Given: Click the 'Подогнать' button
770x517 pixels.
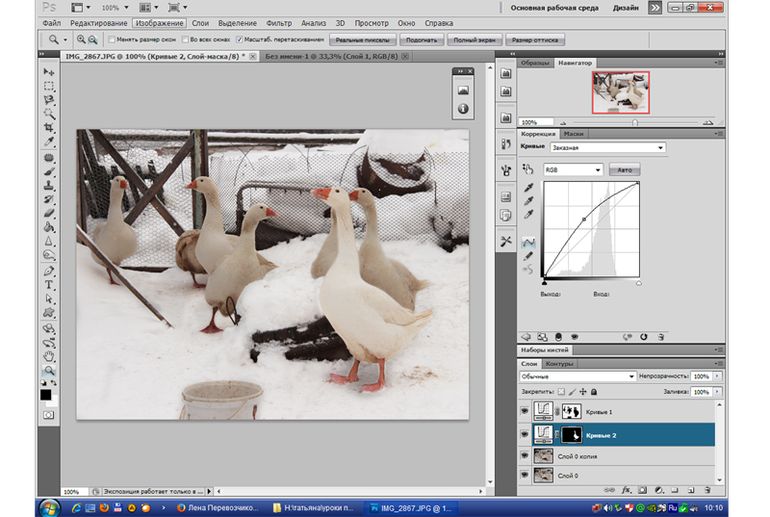Looking at the screenshot, I should pyautogui.click(x=420, y=40).
